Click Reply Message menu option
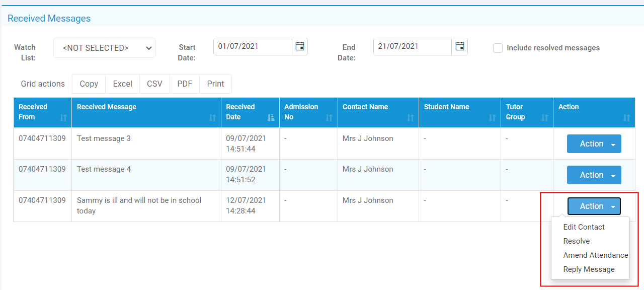The image size is (644, 290). (589, 269)
